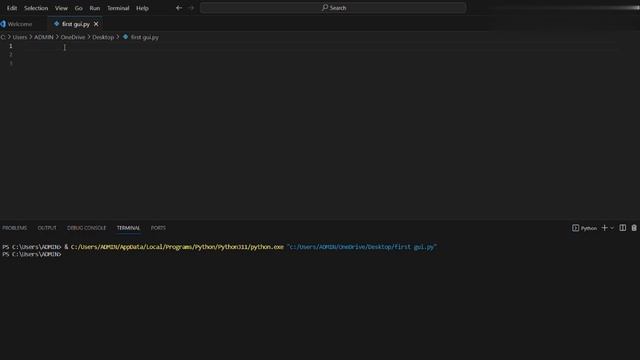640x360 pixels.
Task: Select the TERMINAL panel tab
Action: (x=128, y=228)
